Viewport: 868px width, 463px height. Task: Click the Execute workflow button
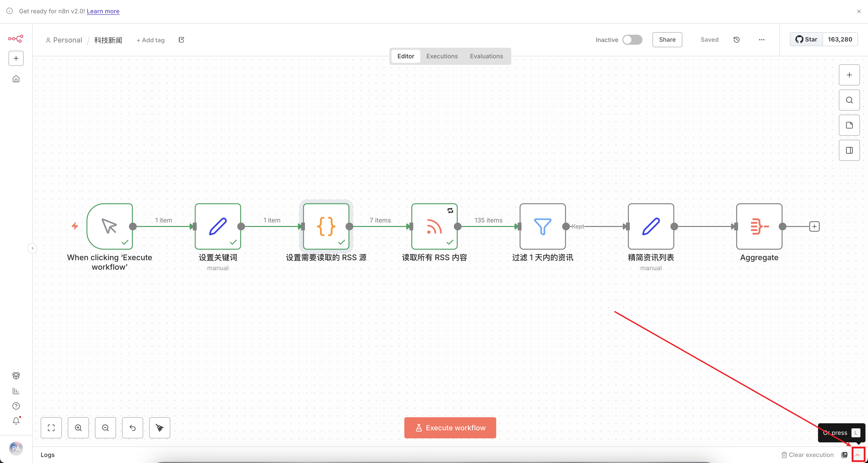pyautogui.click(x=450, y=428)
